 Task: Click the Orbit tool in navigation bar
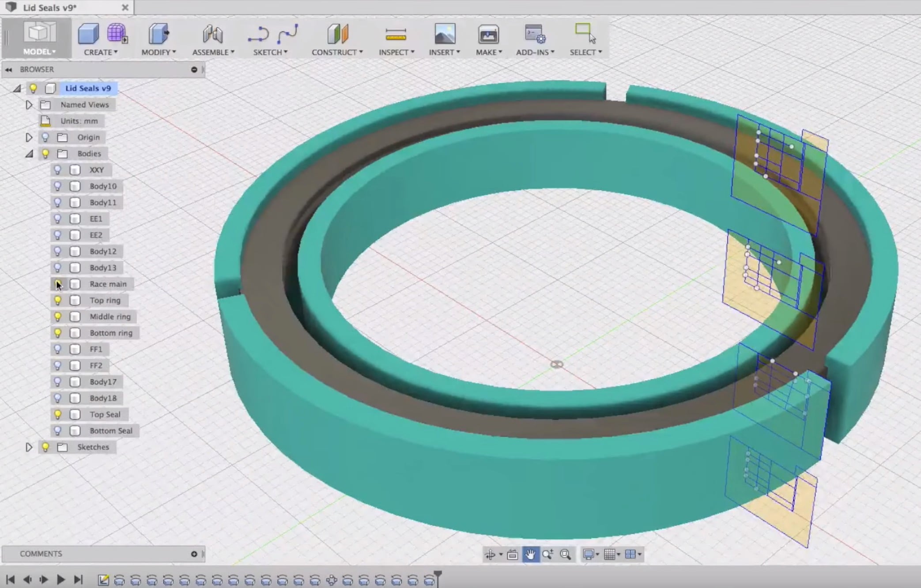tap(490, 554)
